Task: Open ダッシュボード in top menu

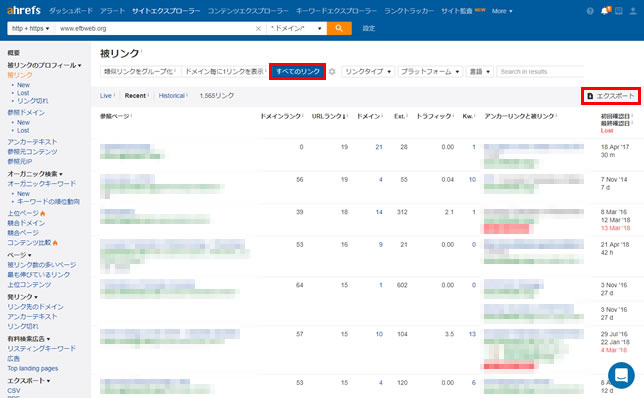Action: coord(71,11)
